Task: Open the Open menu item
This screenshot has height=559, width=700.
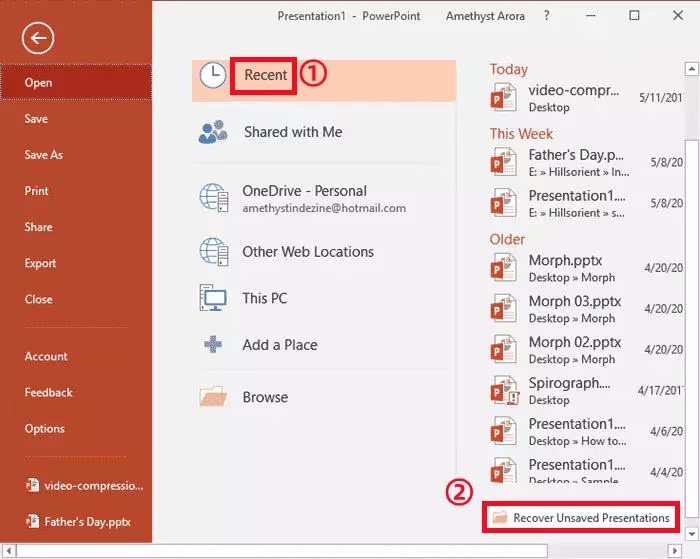Action: 76,83
